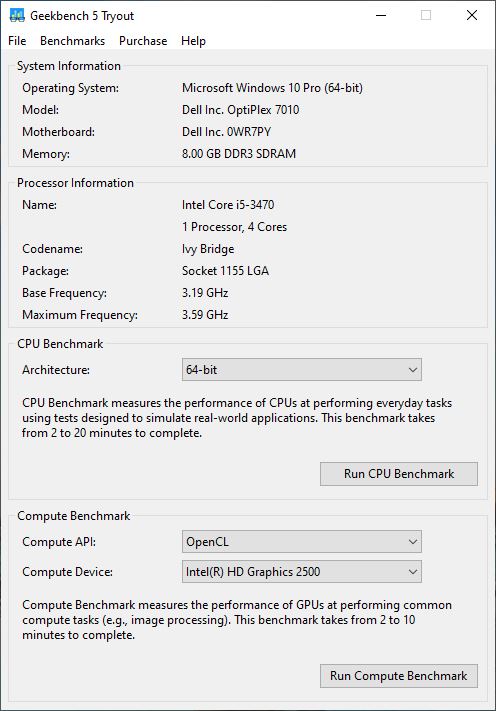Click the 'Codename:' label

pos(53,249)
